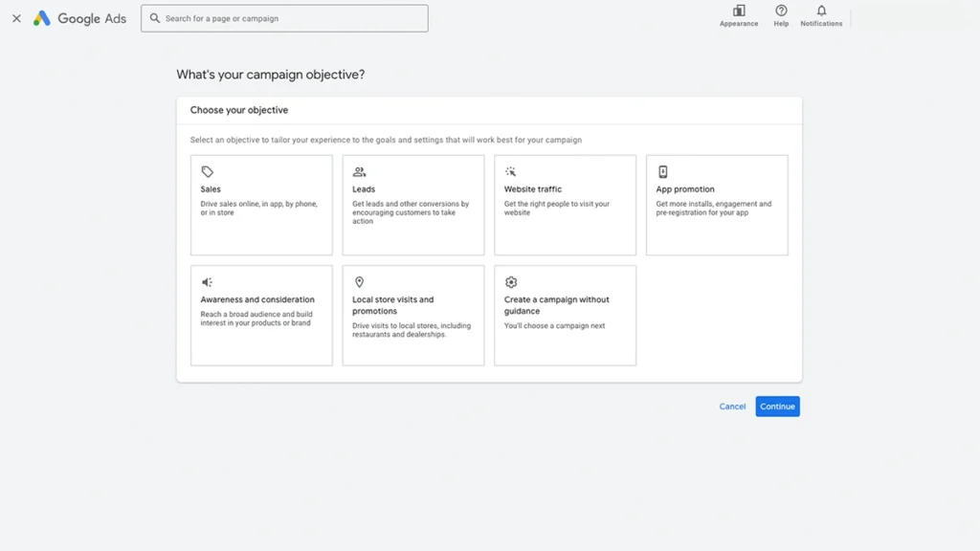This screenshot has height=551, width=980.
Task: Close the campaign creation page
Action: point(17,18)
